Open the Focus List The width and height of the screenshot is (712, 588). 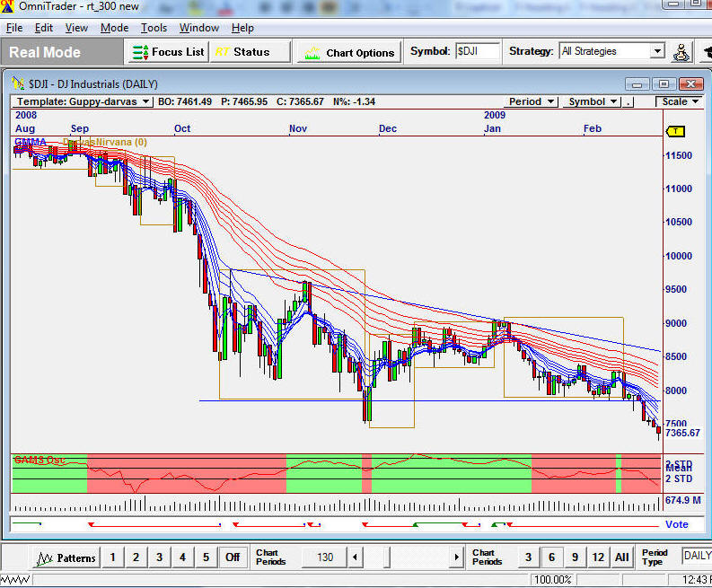click(168, 52)
